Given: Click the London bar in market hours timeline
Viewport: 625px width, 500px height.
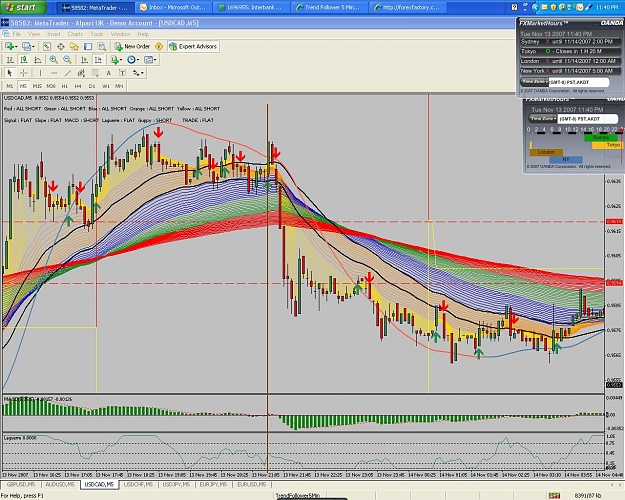Looking at the screenshot, I should click(546, 152).
